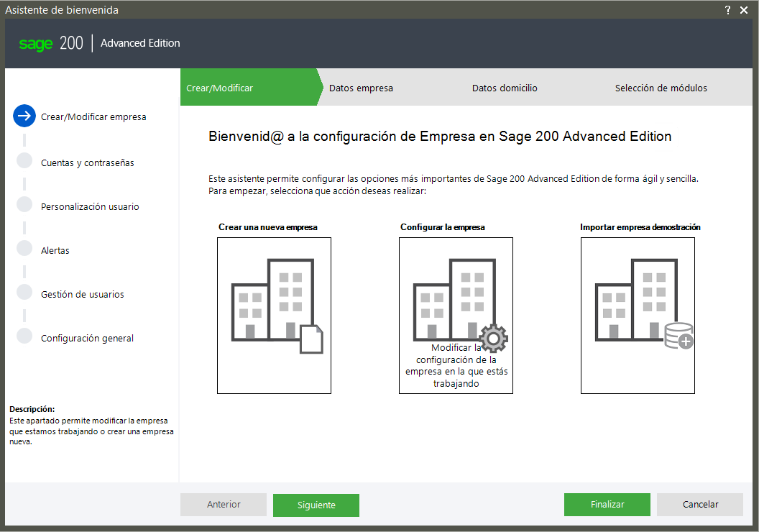Open the Gestión de usuarios step
Screen dimensions: 759x532
point(82,294)
